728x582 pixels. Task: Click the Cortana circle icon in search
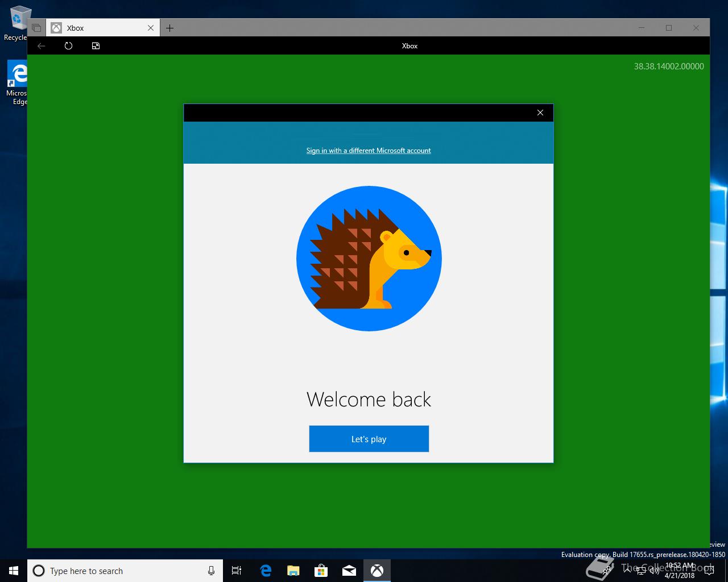[x=39, y=571]
